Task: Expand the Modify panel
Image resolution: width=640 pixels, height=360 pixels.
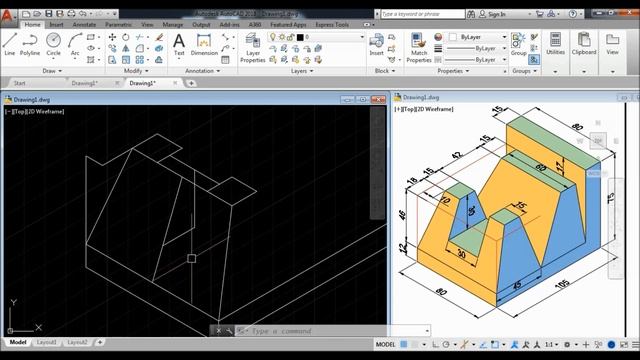Action: pos(136,71)
